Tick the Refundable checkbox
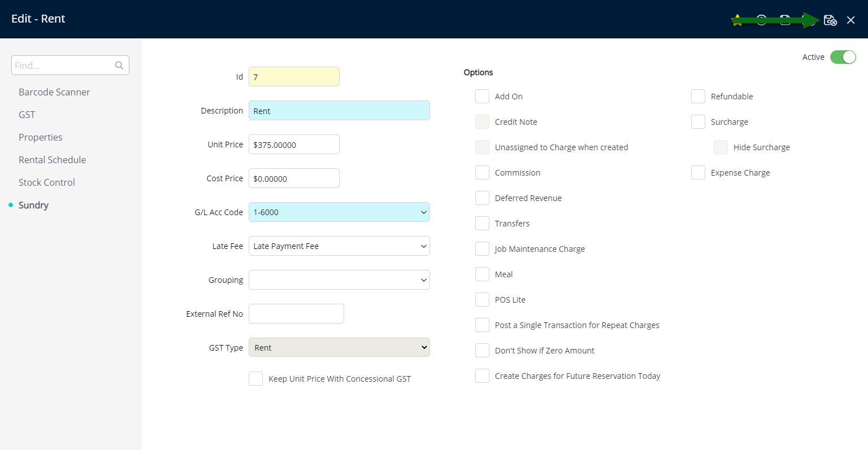The image size is (868, 450). point(698,97)
